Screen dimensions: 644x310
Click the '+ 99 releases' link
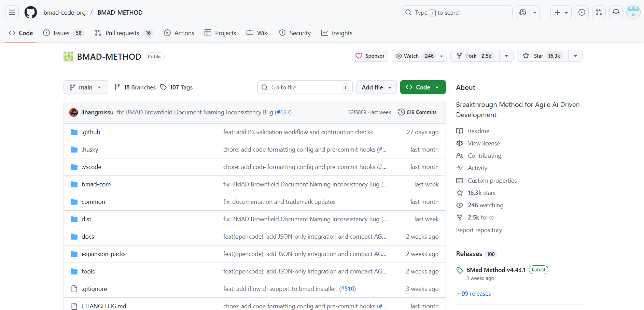point(474,294)
